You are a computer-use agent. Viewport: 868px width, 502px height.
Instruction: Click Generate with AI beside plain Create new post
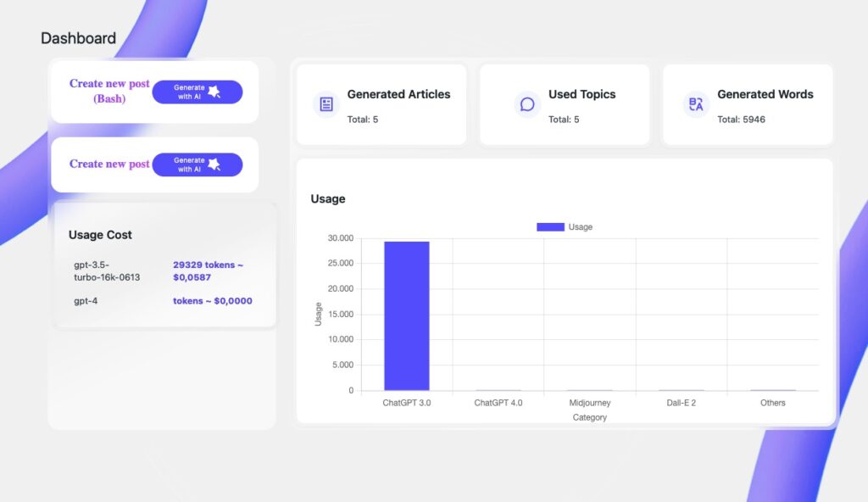point(197,165)
